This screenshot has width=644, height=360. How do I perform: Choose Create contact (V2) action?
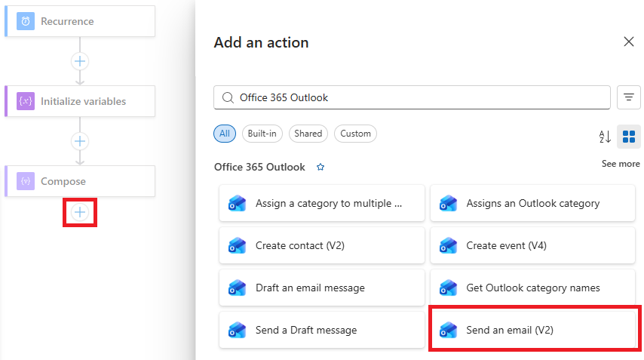321,246
